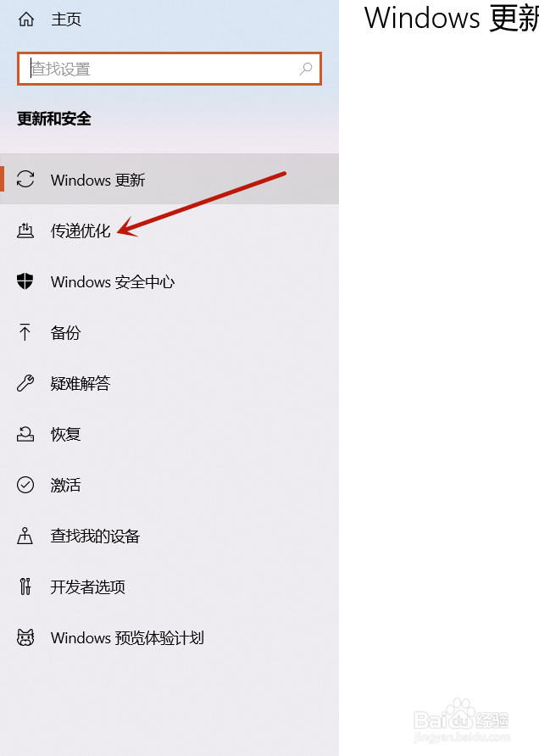Viewport: 539px width, 756px height.
Task: Click the Windows Security shield icon
Action: tap(25, 281)
